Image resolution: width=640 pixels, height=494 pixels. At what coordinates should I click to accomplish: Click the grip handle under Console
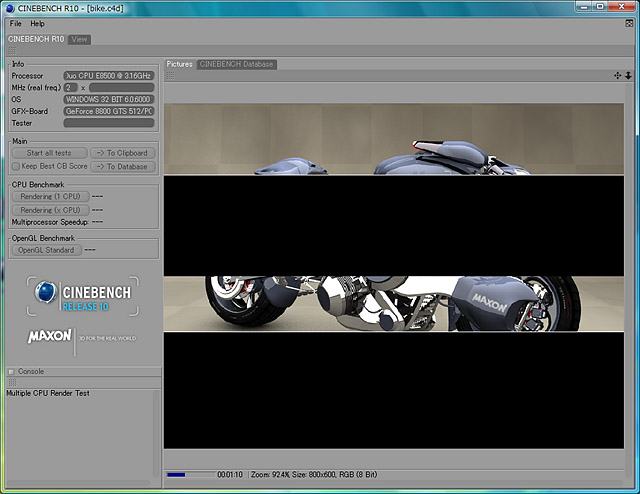(x=12, y=382)
